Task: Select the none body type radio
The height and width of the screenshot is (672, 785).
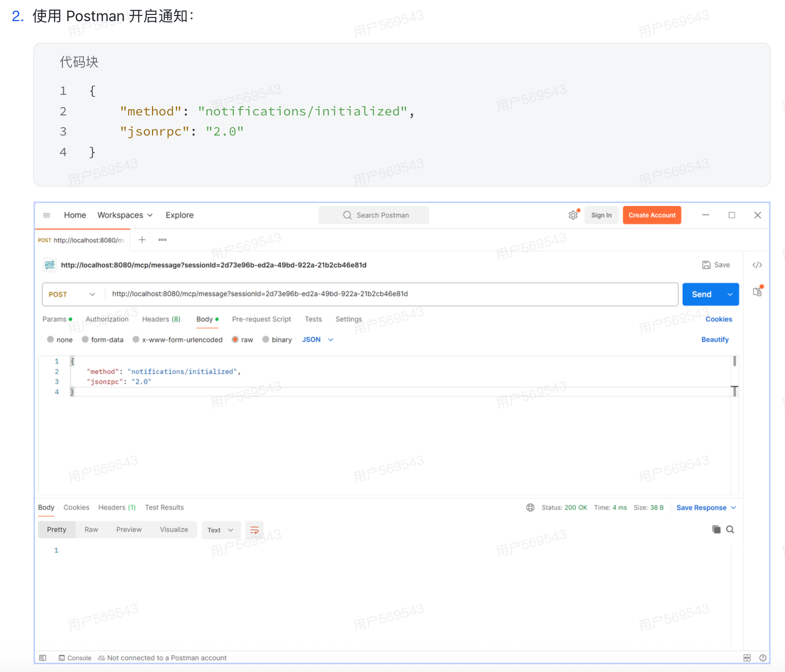Action: pos(50,340)
